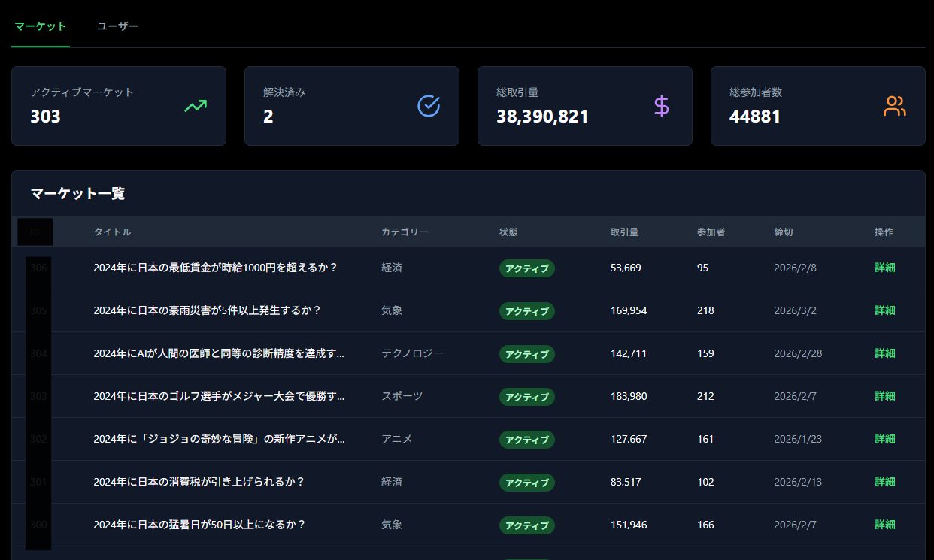Select the title about ゴルフ選手がメジャー大会で優勝
Image resolution: width=934 pixels, height=560 pixels.
coord(219,396)
